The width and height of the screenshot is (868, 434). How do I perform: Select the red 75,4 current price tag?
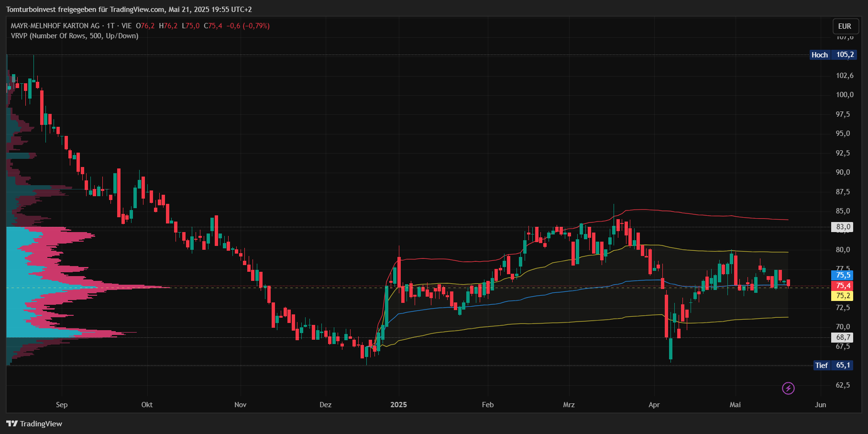pos(843,286)
